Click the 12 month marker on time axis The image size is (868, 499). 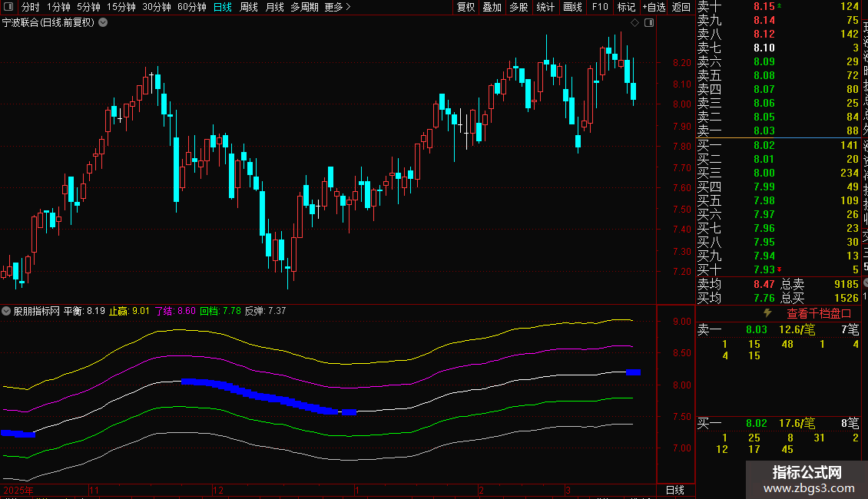(x=218, y=490)
